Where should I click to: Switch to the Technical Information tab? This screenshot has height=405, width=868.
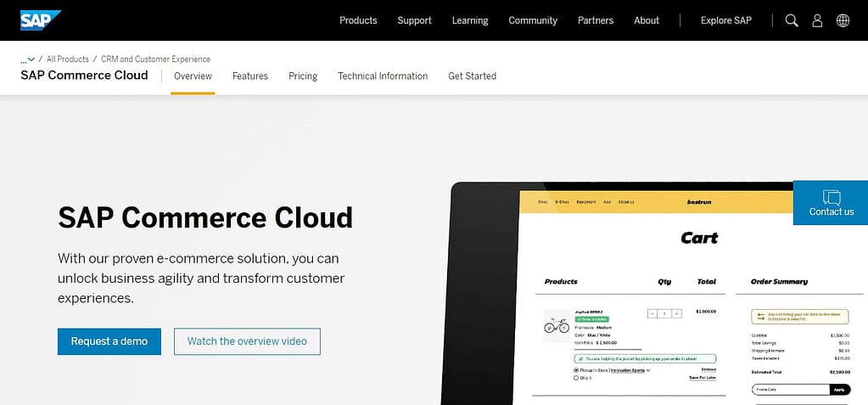(x=383, y=76)
